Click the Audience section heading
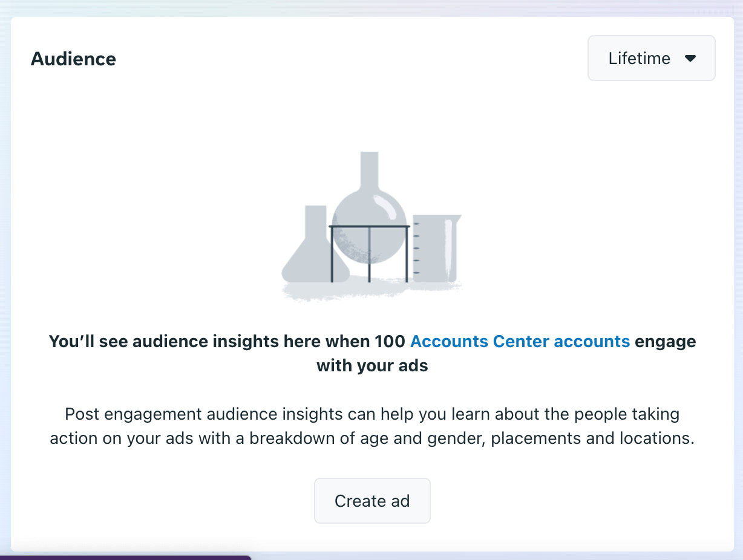Image resolution: width=743 pixels, height=560 pixels. 73,59
